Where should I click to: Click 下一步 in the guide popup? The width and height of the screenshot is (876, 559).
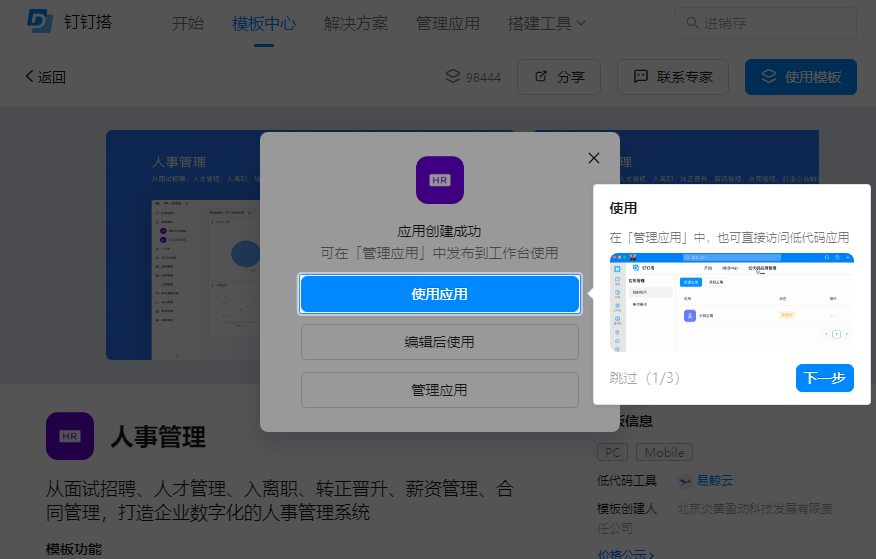824,378
